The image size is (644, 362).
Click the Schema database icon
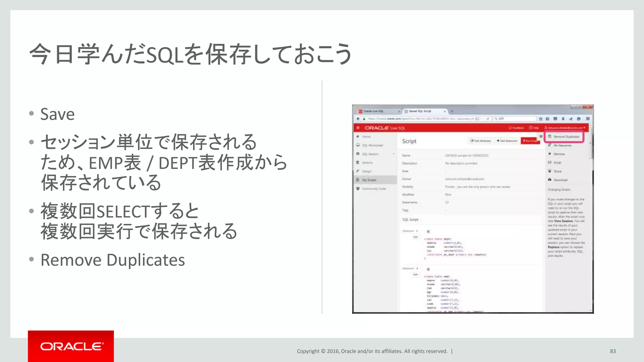tap(358, 162)
